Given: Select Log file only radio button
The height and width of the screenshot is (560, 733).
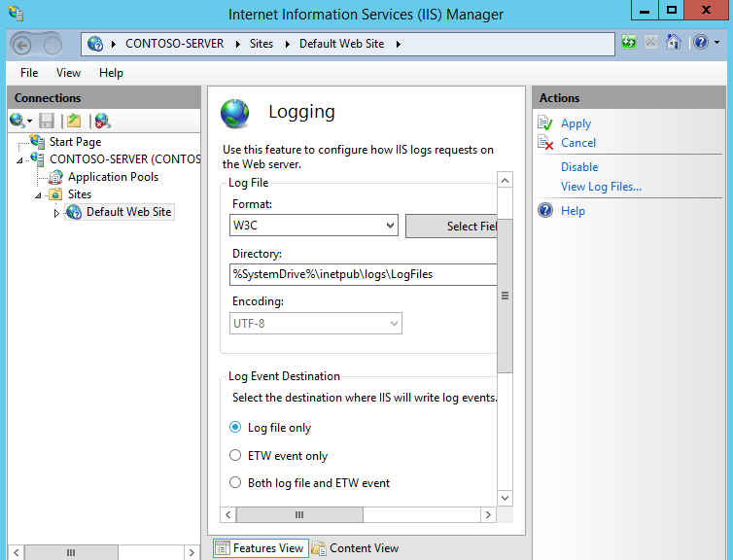Looking at the screenshot, I should pyautogui.click(x=235, y=427).
